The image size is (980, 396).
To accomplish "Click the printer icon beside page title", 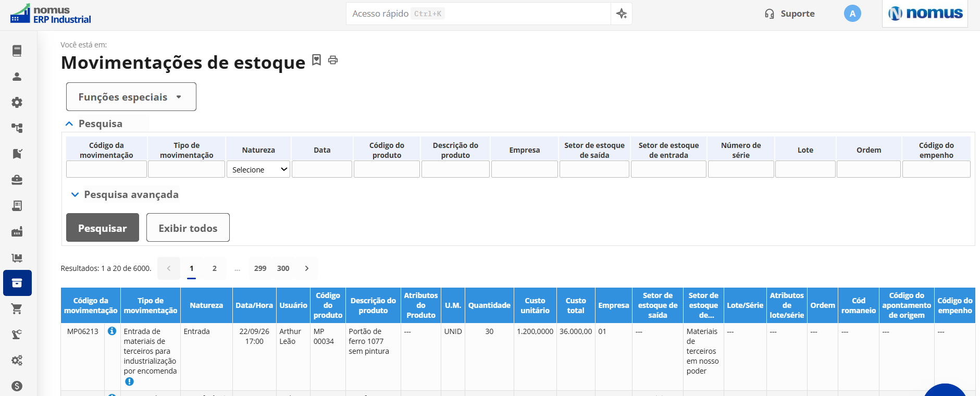I will click(x=333, y=60).
